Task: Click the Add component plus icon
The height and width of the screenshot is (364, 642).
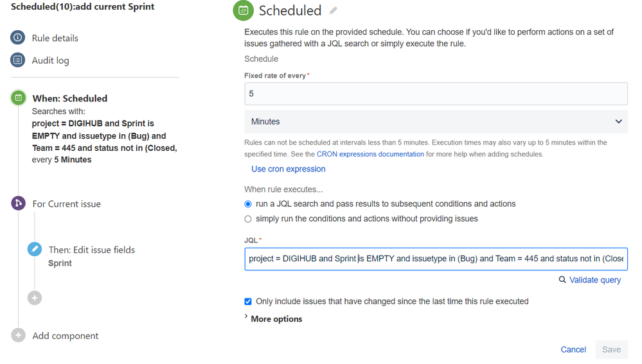Action: pos(19,335)
